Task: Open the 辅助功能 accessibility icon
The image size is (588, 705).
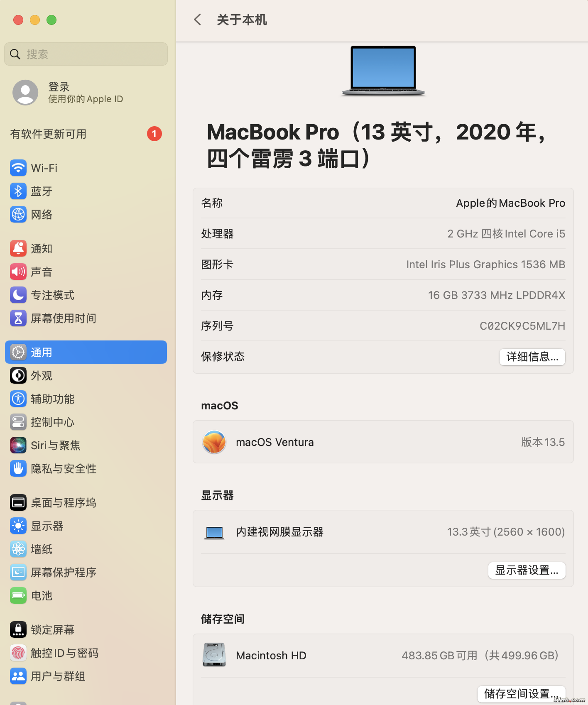Action: tap(18, 399)
